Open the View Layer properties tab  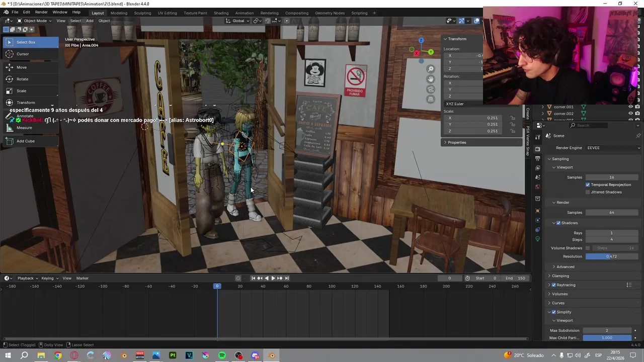click(537, 168)
